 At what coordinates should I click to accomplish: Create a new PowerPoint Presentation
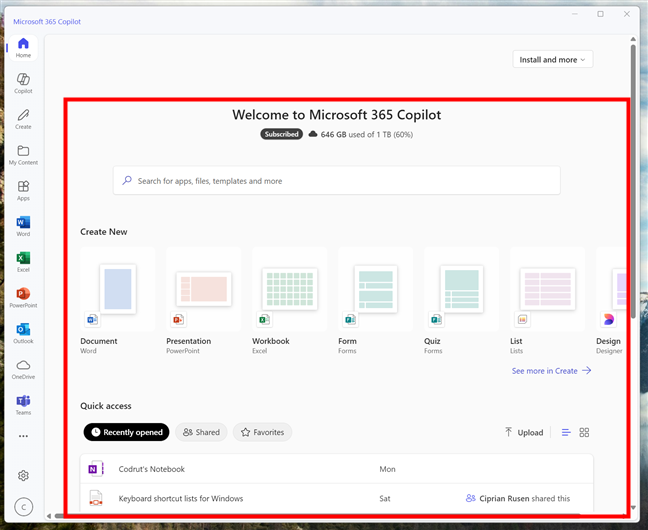pyautogui.click(x=204, y=301)
